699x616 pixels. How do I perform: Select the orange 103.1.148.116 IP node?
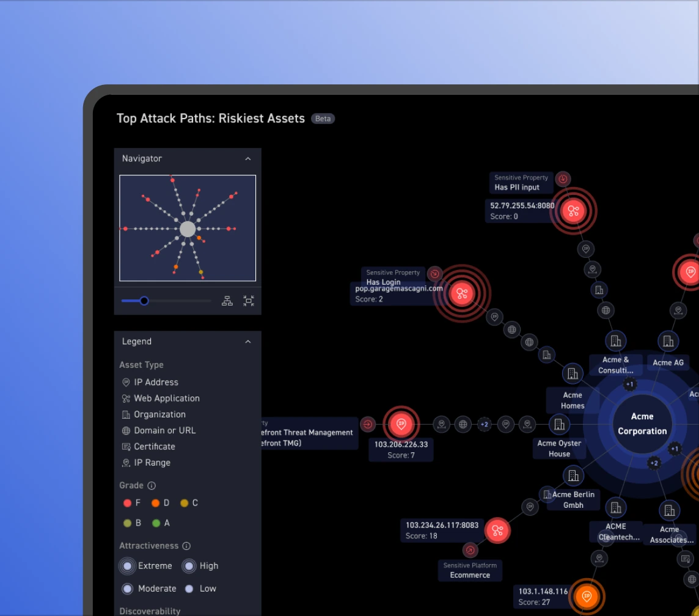pos(587,596)
